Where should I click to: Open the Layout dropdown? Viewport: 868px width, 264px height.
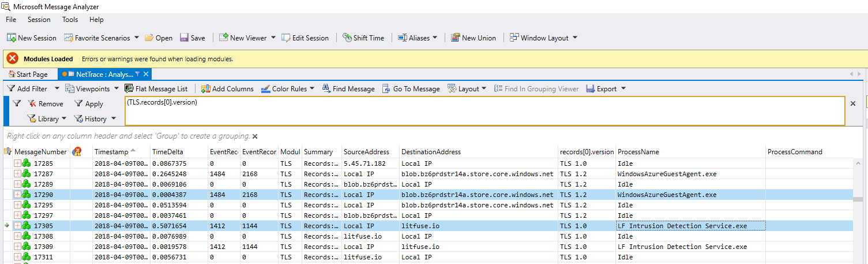[x=467, y=88]
